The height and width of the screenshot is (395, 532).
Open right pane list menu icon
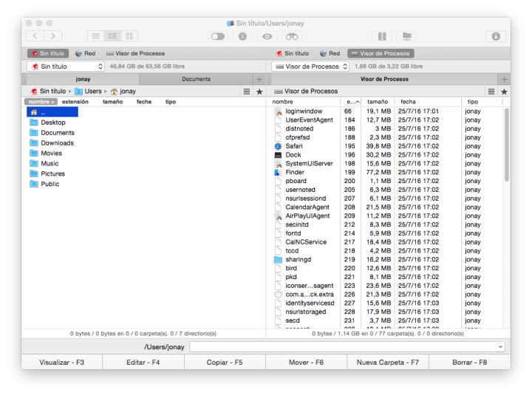pyautogui.click(x=491, y=92)
